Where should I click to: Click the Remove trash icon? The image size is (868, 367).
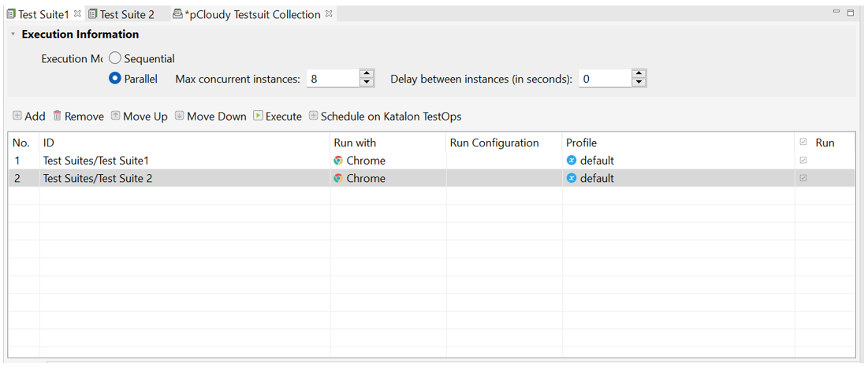click(x=57, y=116)
